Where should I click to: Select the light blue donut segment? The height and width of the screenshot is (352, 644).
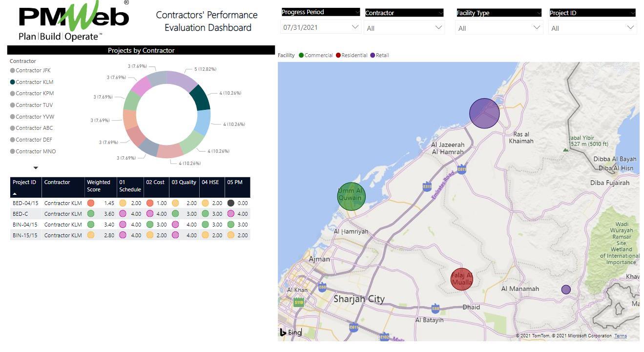coord(203,122)
